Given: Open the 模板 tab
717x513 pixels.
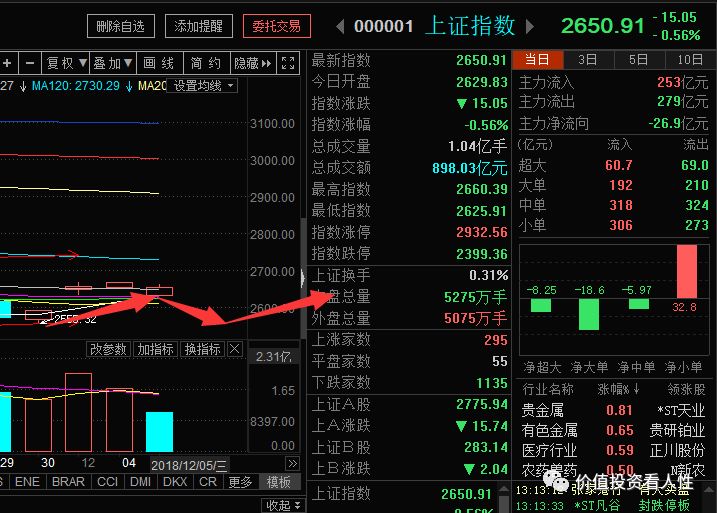Looking at the screenshot, I should coord(278,481).
